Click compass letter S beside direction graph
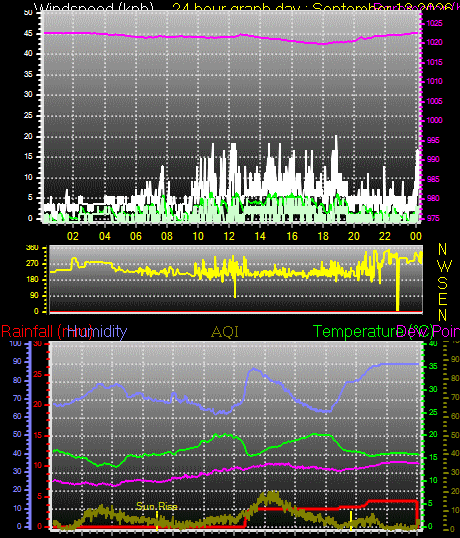 coord(443,283)
